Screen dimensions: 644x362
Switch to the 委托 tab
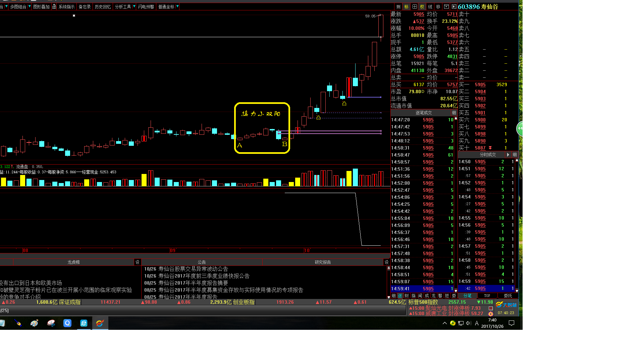tap(508, 296)
